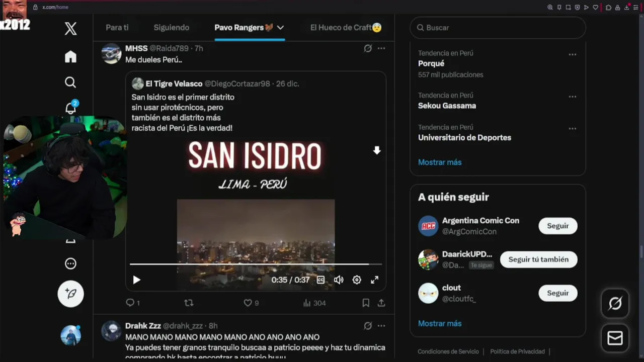Viewport: 644px width, 362px height.
Task: Expand the Pavo Rangers tab chevron
Action: point(280,28)
